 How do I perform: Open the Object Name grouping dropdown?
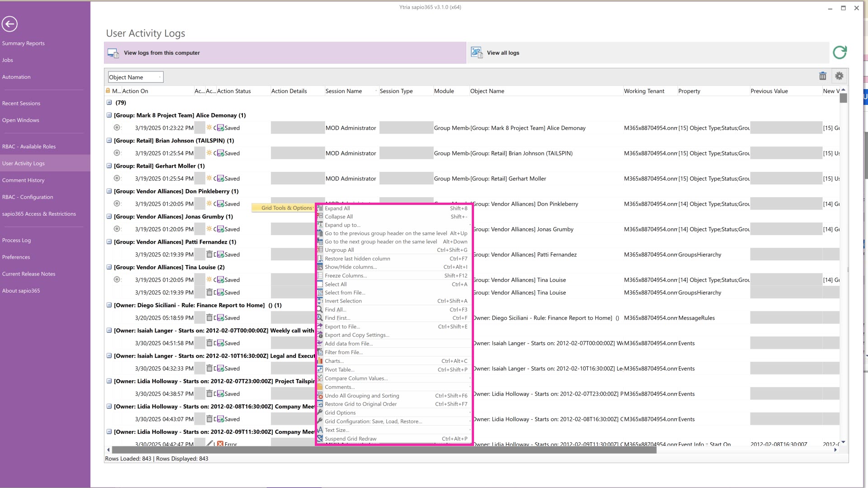pyautogui.click(x=135, y=77)
